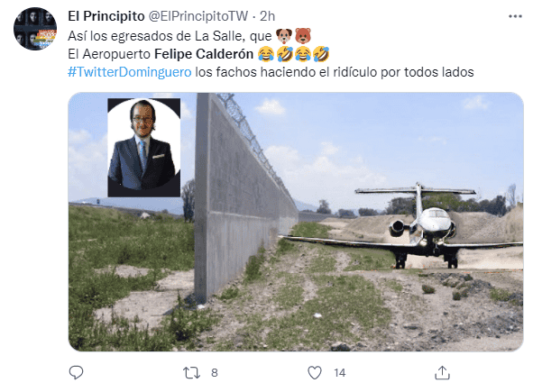Click the like count of 14
The image size is (533, 392).
pos(340,373)
